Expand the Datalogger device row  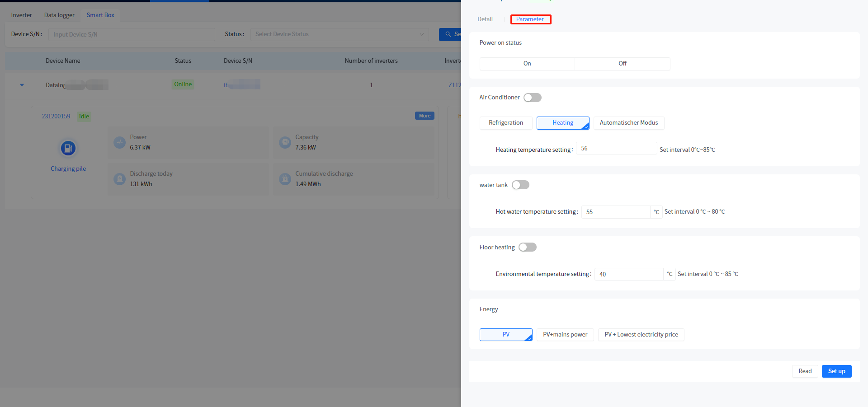(22, 85)
